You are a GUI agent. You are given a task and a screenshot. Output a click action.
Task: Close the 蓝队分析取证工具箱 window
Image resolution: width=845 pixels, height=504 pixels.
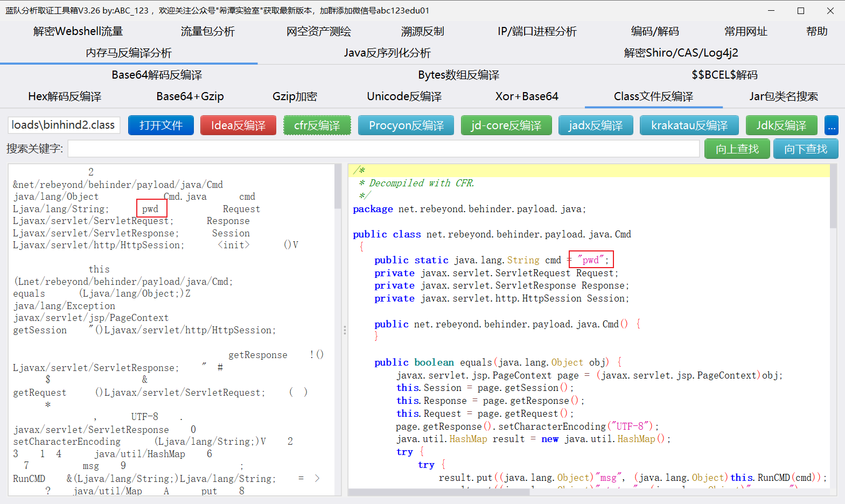pos(830,10)
